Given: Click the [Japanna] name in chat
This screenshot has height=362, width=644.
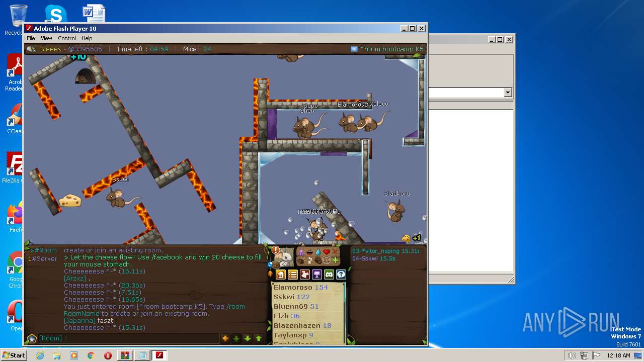Looking at the screenshot, I should tap(79, 320).
